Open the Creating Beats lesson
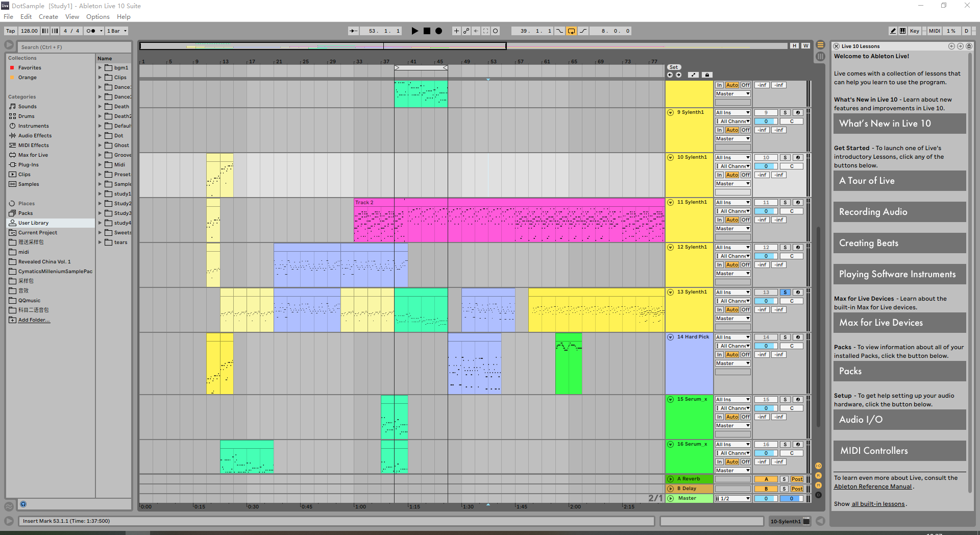Screen dimensions: 980x535 [899, 243]
